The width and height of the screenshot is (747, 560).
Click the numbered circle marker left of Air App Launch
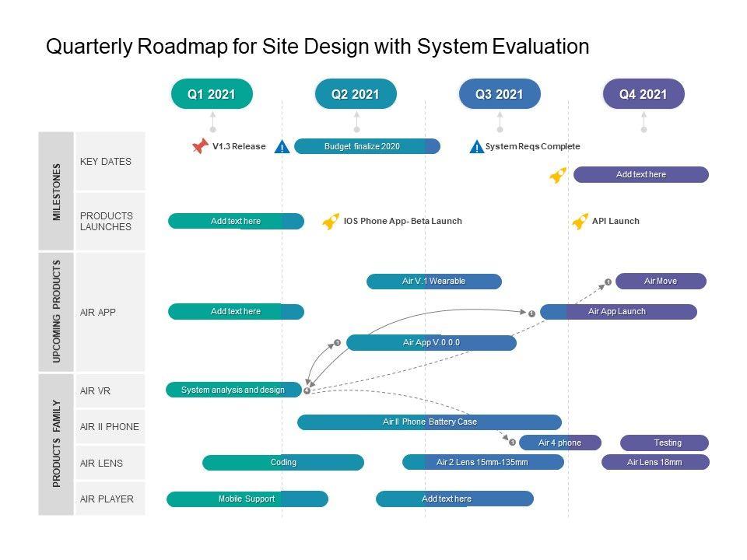(531, 313)
